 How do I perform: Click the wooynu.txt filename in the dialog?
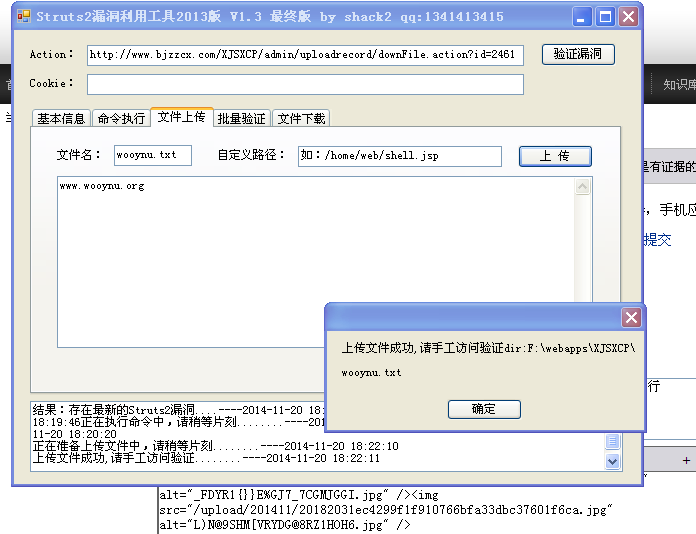click(372, 373)
